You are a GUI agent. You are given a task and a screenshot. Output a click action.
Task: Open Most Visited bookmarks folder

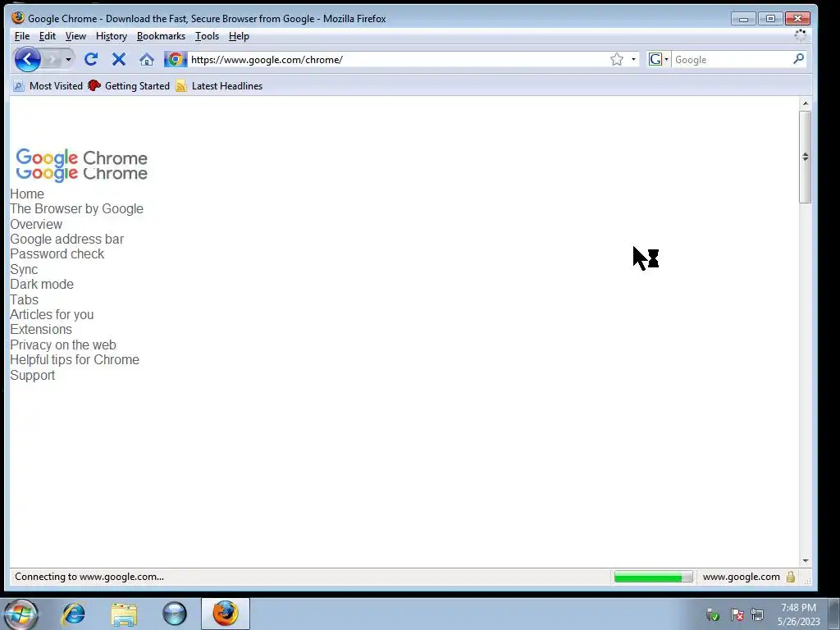[48, 85]
